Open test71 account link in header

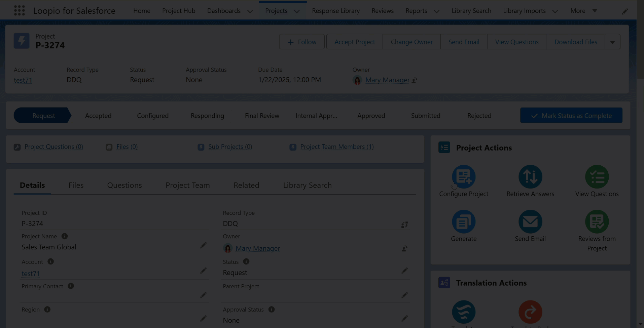pyautogui.click(x=23, y=80)
